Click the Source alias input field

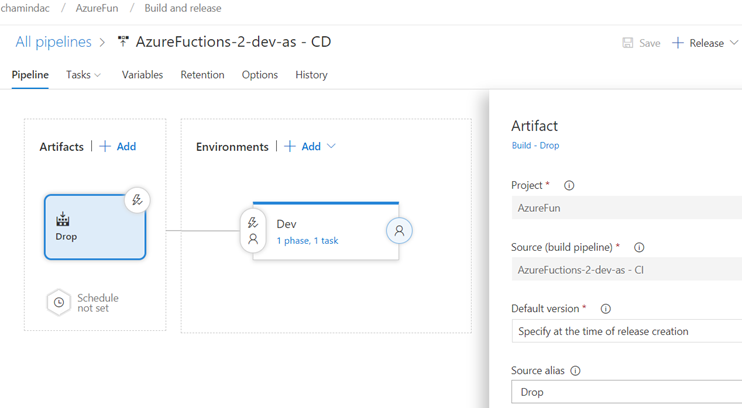(626, 392)
